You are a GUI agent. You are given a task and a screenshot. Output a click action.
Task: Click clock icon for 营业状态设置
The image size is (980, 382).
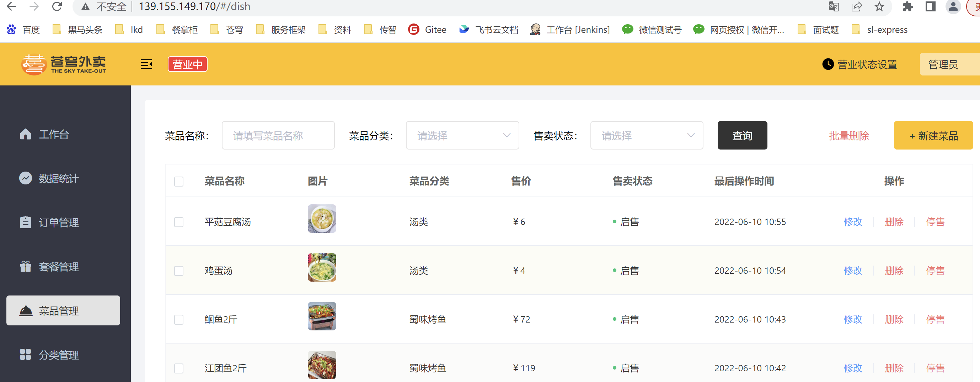point(828,64)
